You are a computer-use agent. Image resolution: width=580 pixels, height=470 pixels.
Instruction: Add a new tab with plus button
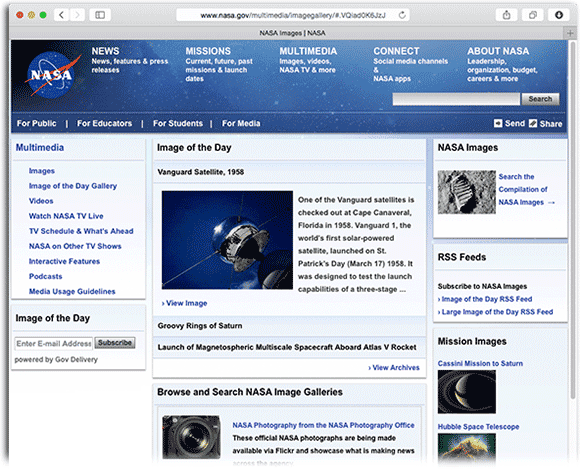(x=570, y=33)
